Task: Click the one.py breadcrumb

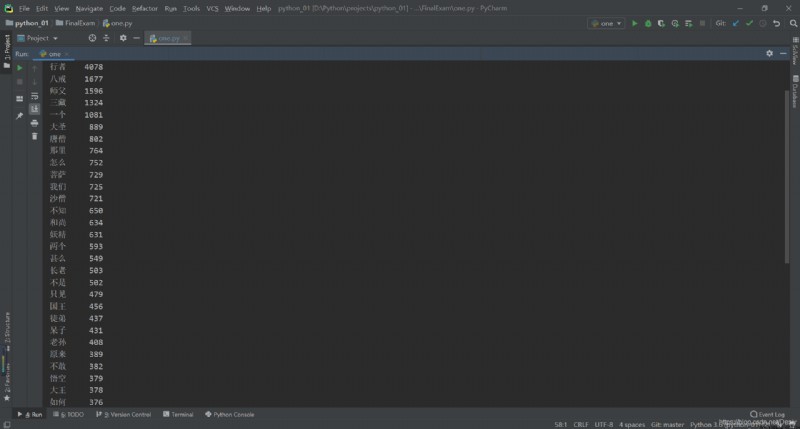Action: [x=117, y=23]
